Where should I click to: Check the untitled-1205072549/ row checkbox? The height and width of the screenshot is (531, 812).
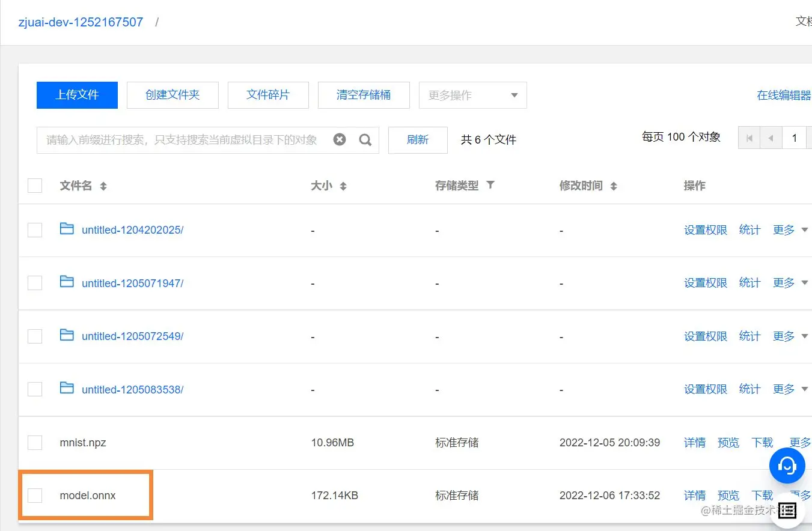point(35,336)
